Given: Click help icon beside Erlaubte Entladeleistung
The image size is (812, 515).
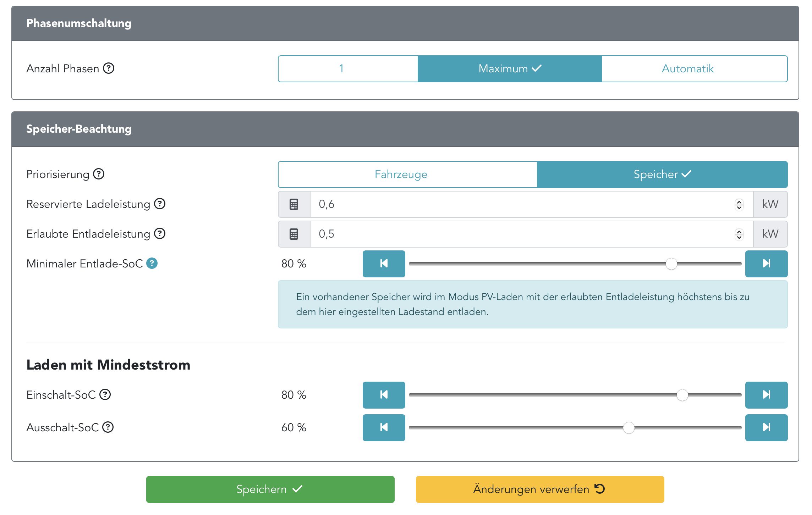Looking at the screenshot, I should [x=160, y=233].
